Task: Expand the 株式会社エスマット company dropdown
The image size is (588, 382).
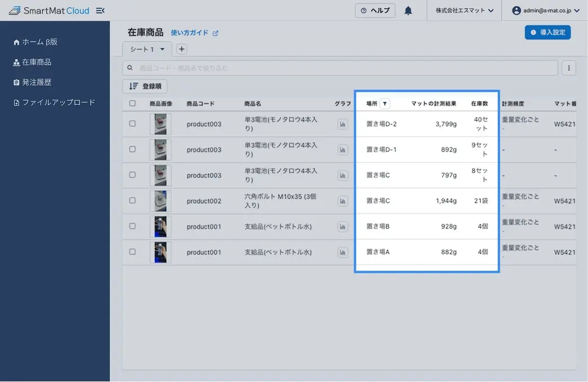Action: pos(464,11)
